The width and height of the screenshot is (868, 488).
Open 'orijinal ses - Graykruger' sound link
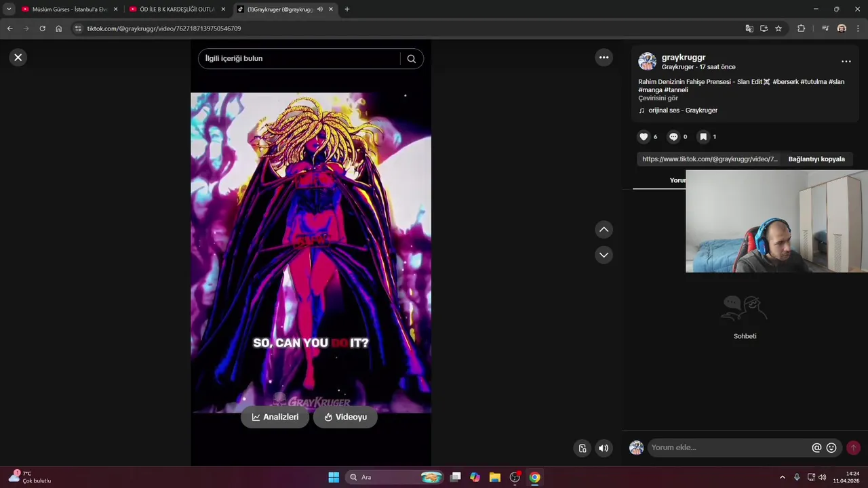[x=683, y=110]
